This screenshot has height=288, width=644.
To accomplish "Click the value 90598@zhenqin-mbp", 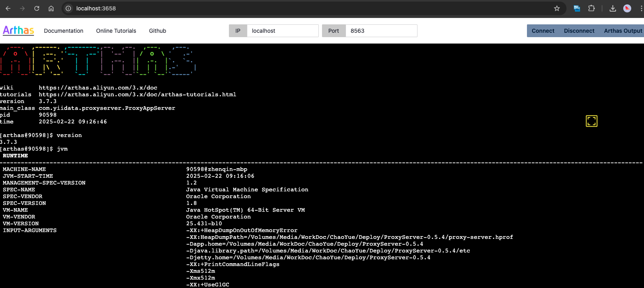I will (x=217, y=169).
